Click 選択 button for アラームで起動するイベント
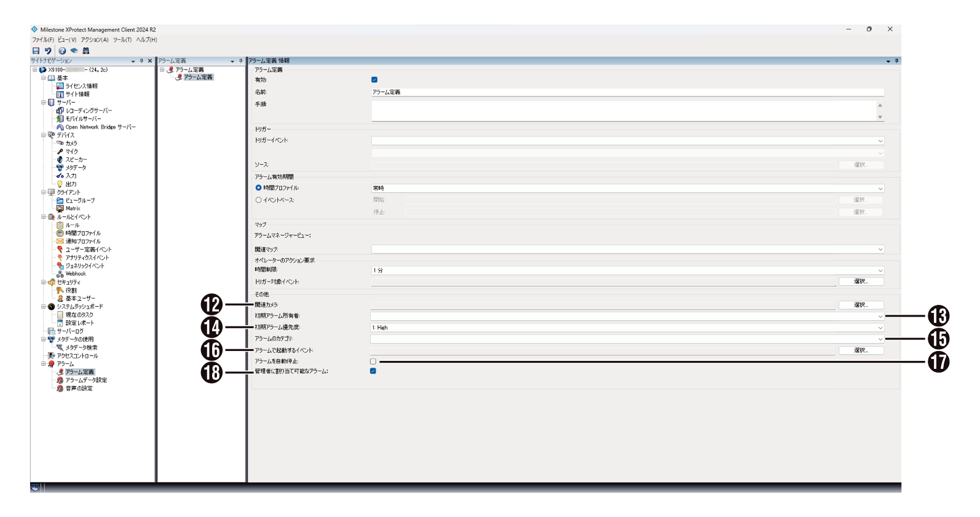Image resolution: width=980 pixels, height=517 pixels. coord(861,350)
